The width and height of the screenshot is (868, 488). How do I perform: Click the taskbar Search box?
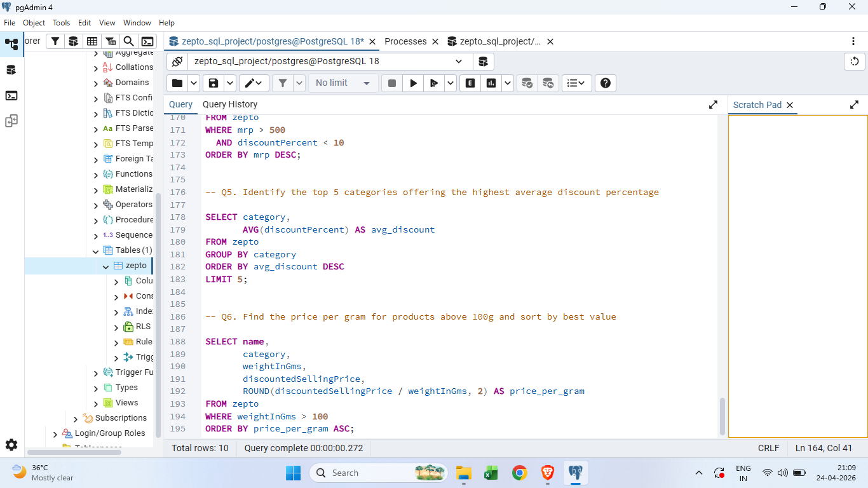pos(378,473)
